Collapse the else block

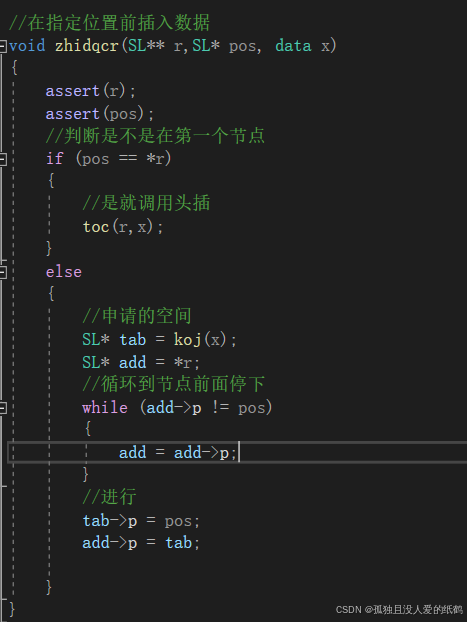click(x=3, y=273)
